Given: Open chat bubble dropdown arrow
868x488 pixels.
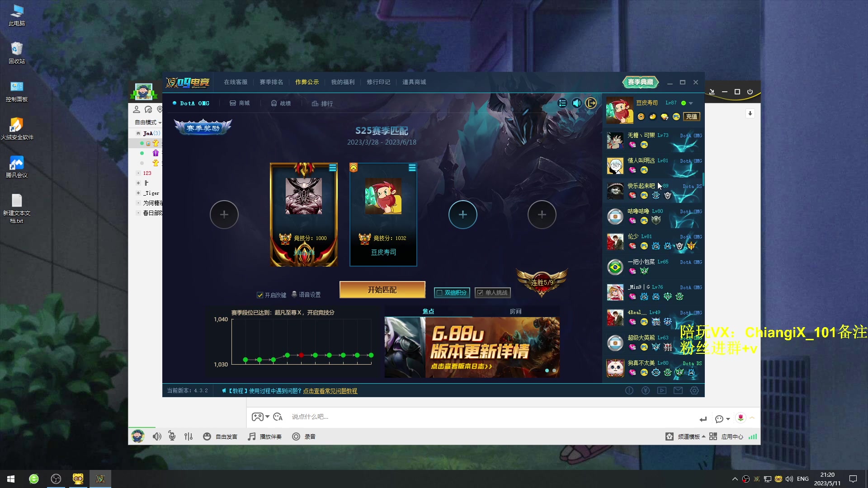Looking at the screenshot, I should click(x=728, y=419).
